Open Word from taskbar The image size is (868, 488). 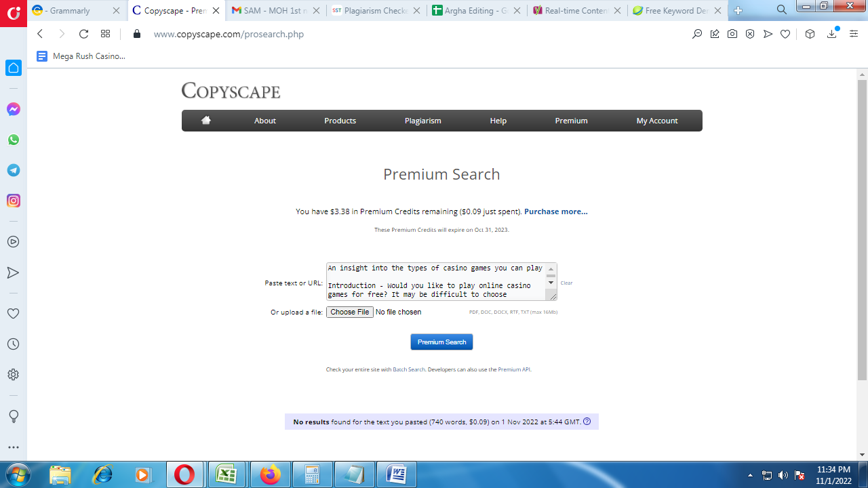(396, 474)
